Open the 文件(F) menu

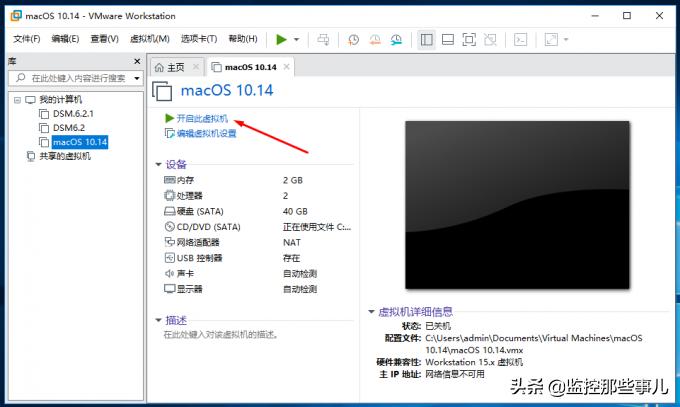click(26, 39)
